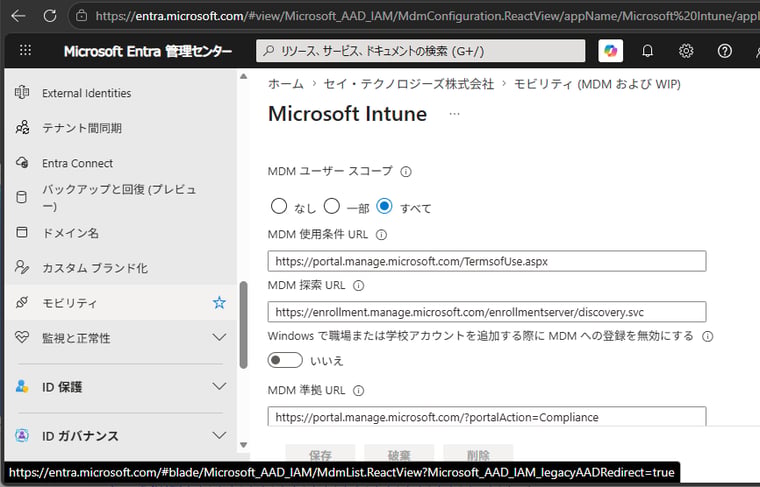This screenshot has height=487, width=760.
Task: Expand the 監視と正常性 section chevron
Action: pos(219,337)
